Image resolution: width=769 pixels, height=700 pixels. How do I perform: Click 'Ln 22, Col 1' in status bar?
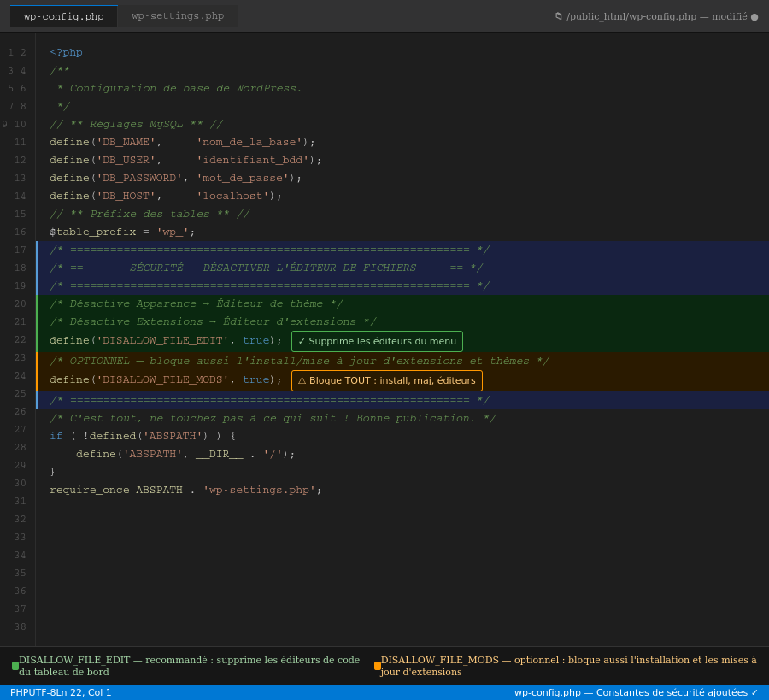coord(82,692)
